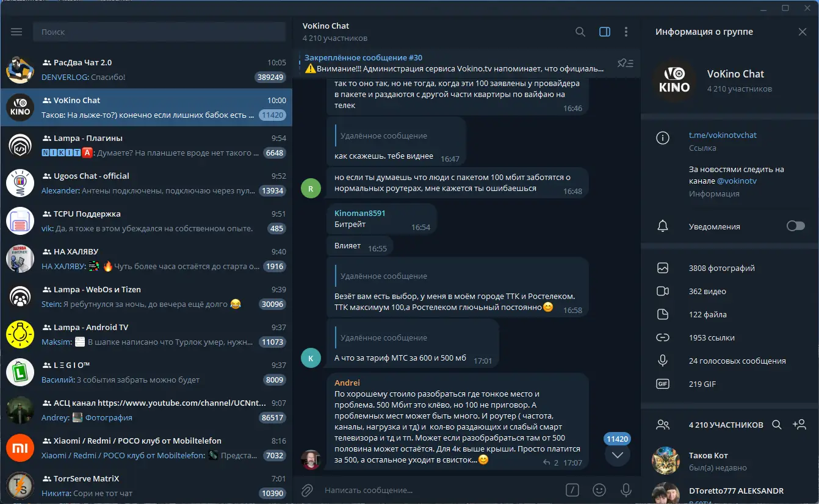Toggle the Уведомления notifications switch
819x504 pixels.
pyautogui.click(x=796, y=226)
